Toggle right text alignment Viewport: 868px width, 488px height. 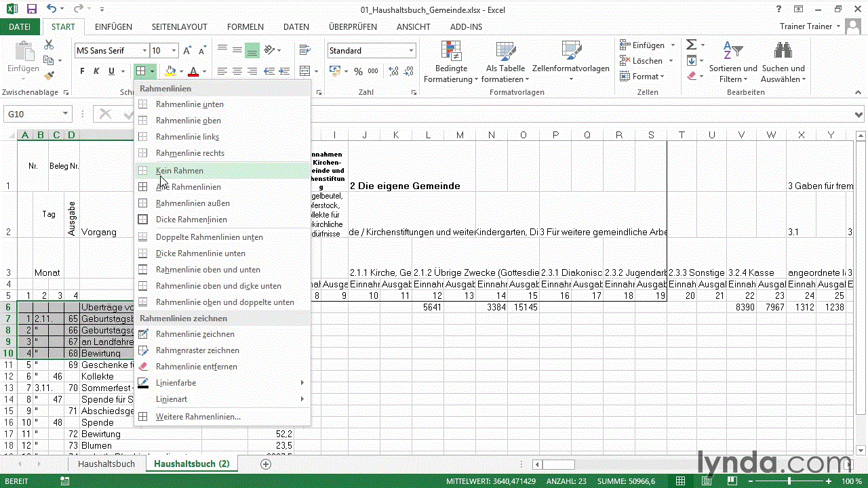click(x=252, y=71)
